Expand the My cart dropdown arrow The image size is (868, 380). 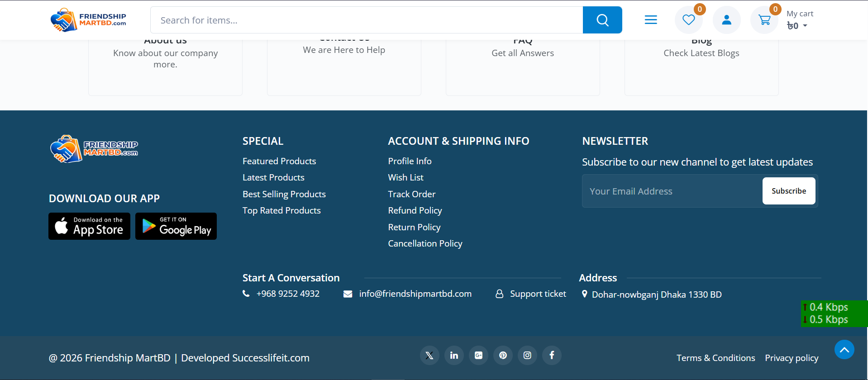(805, 26)
